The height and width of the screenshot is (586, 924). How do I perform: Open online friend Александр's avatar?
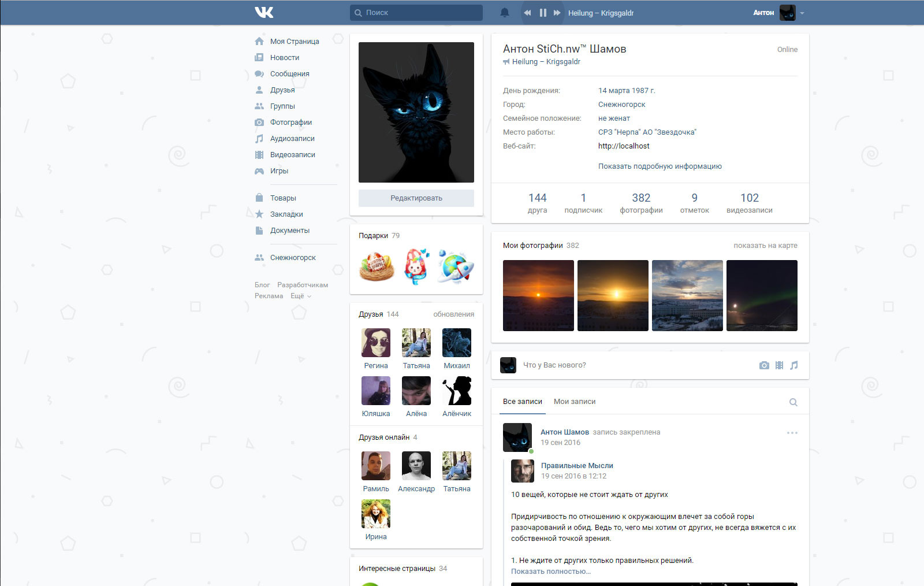click(x=416, y=466)
